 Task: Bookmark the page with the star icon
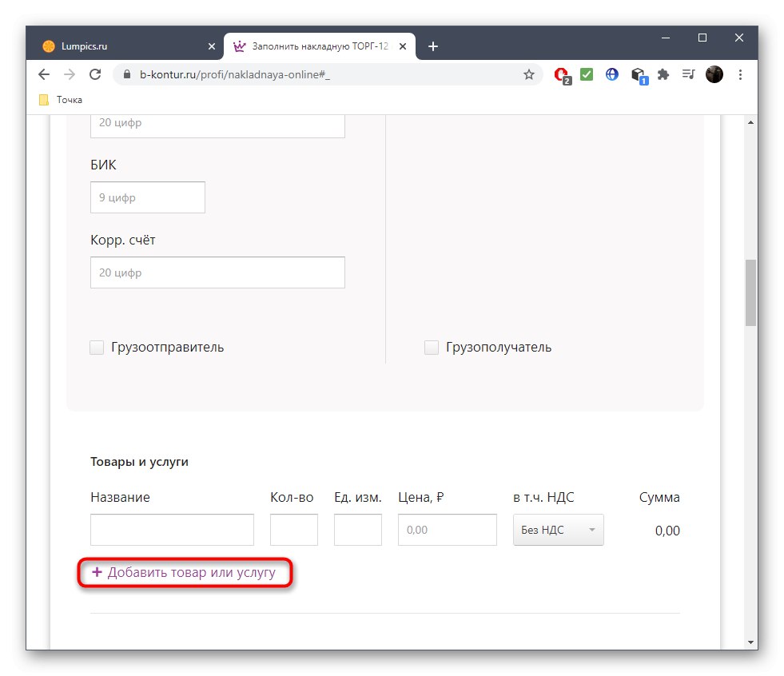528,74
